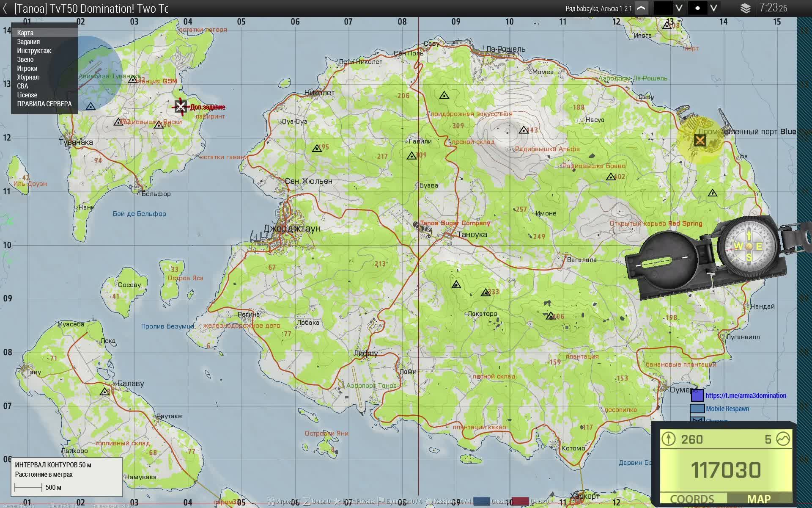Click the Джорджтаун city label
The image size is (812, 508).
click(x=292, y=229)
